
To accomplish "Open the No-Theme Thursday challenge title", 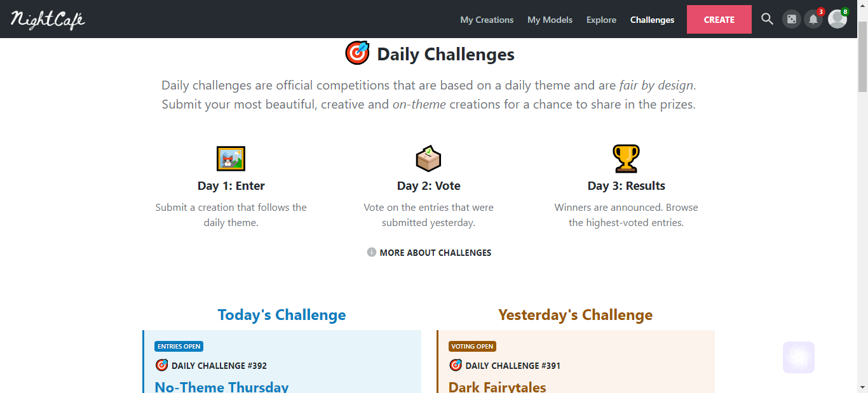I will pos(222,387).
